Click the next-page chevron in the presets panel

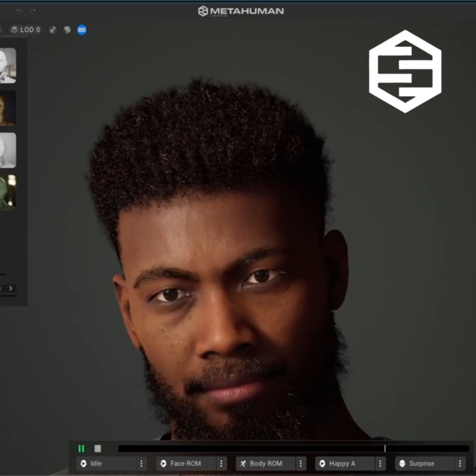pyautogui.click(x=11, y=288)
